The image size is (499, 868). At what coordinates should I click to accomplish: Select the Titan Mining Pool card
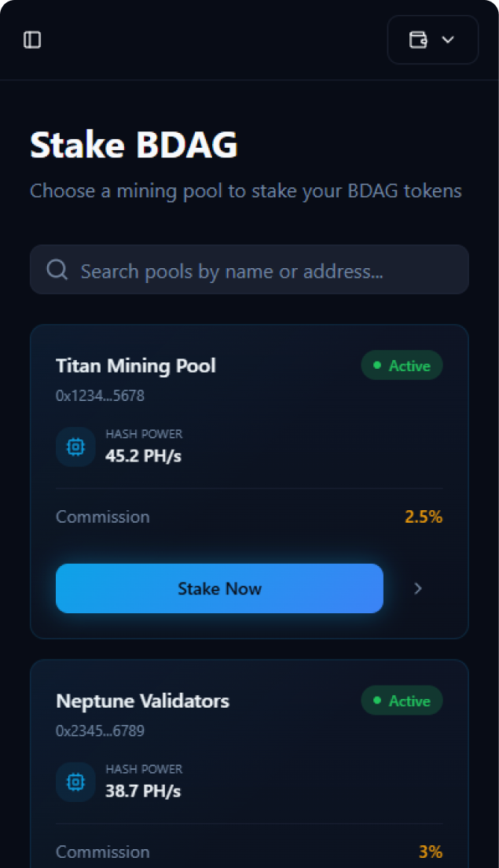click(x=249, y=480)
